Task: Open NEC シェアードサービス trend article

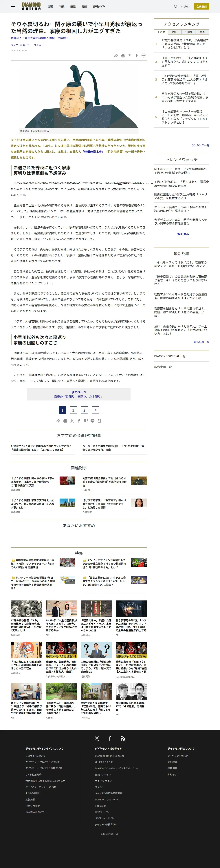Action: coord(181,171)
